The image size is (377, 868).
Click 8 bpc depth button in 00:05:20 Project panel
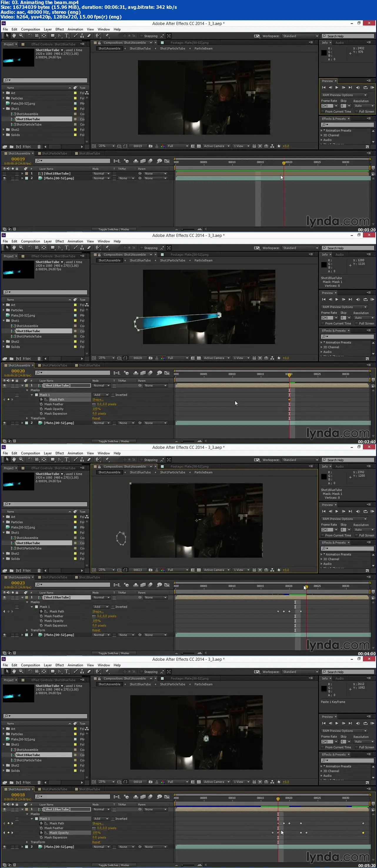[27, 783]
